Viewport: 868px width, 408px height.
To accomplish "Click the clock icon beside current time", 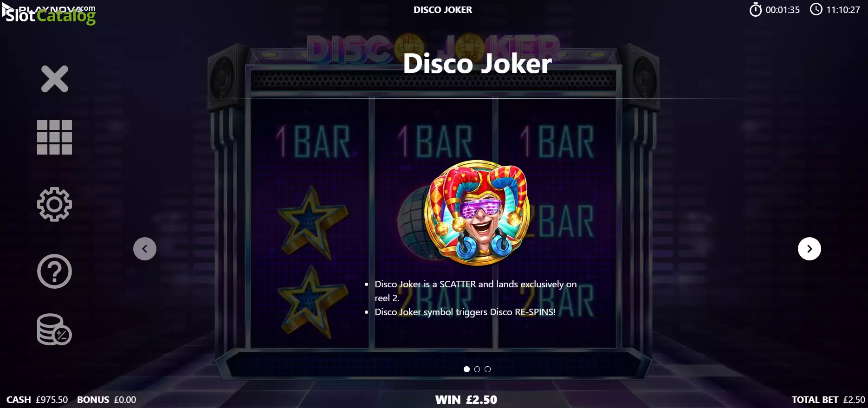I will pyautogui.click(x=816, y=9).
